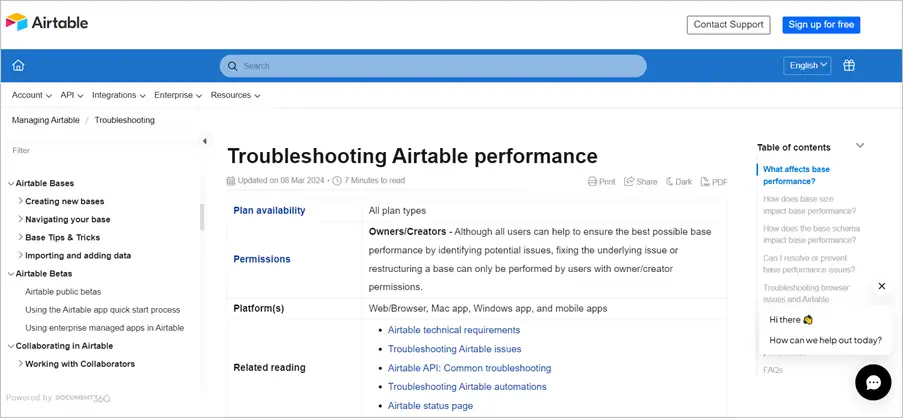
Task: Download the article as PDF
Action: [714, 182]
